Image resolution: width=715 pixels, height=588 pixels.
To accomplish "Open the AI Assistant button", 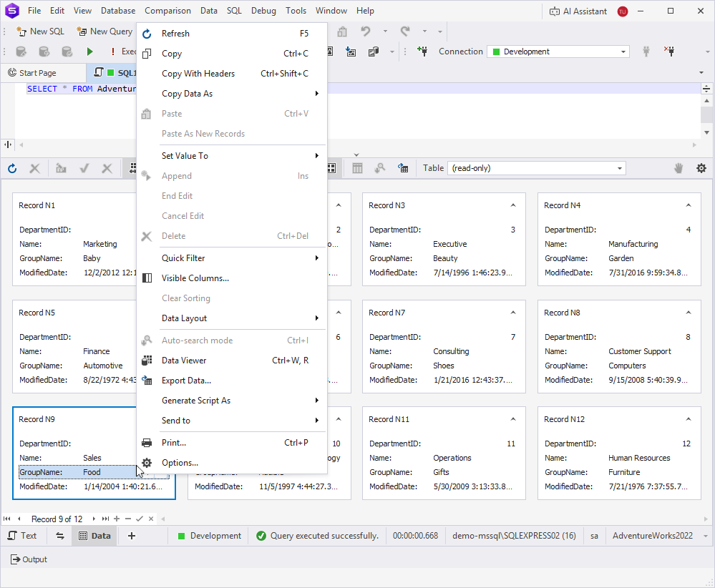I will pos(578,11).
